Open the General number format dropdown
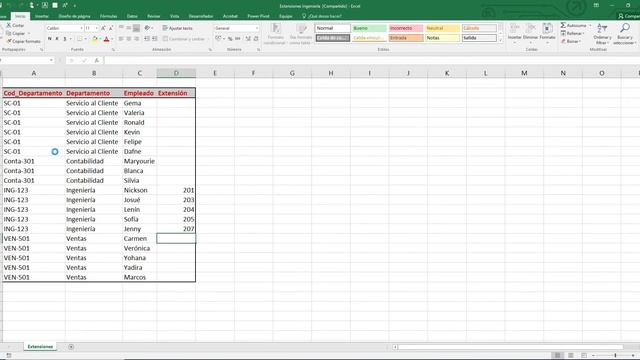640x360 pixels. point(257,28)
